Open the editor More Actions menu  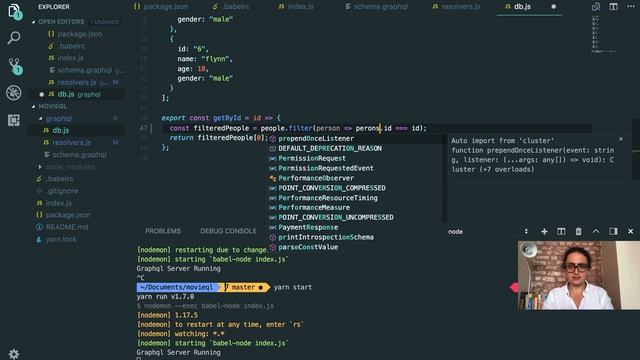631,7
